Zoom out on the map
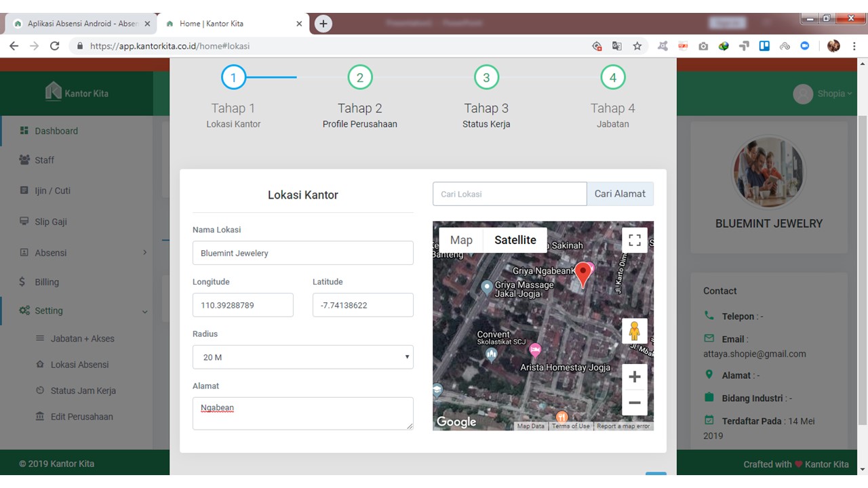This screenshot has width=868, height=488. (x=634, y=403)
